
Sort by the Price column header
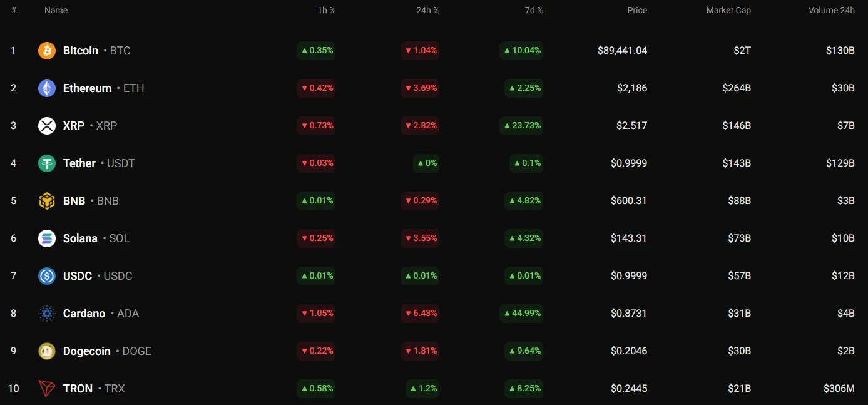click(x=637, y=10)
